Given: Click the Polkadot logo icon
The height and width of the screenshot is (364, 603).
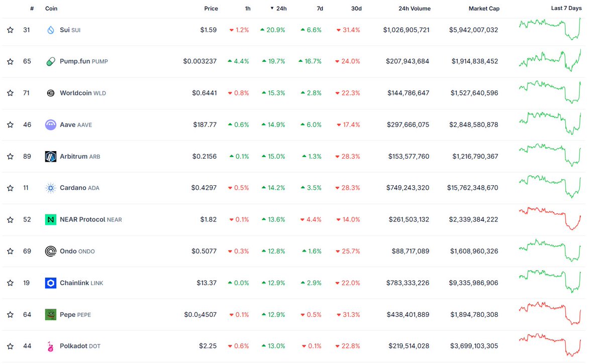Looking at the screenshot, I should 50,346.
